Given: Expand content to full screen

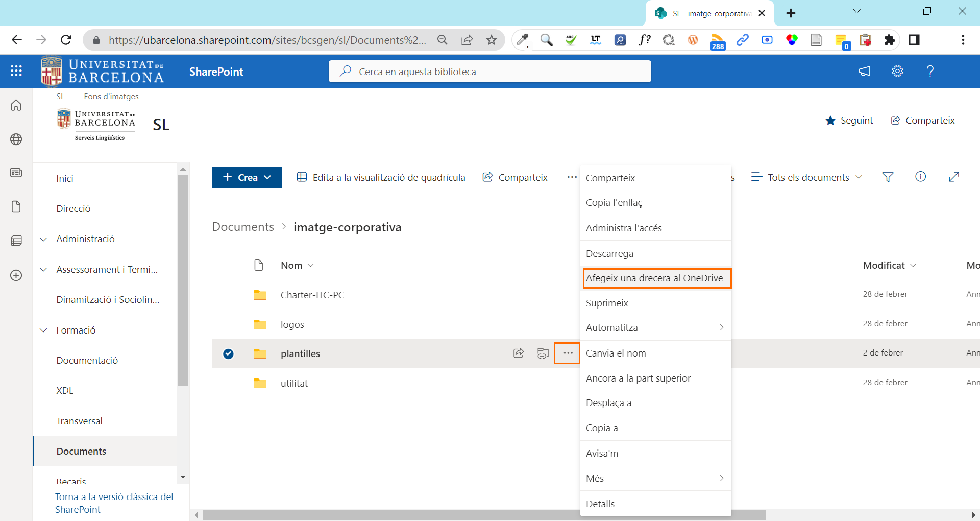Looking at the screenshot, I should click(x=953, y=177).
